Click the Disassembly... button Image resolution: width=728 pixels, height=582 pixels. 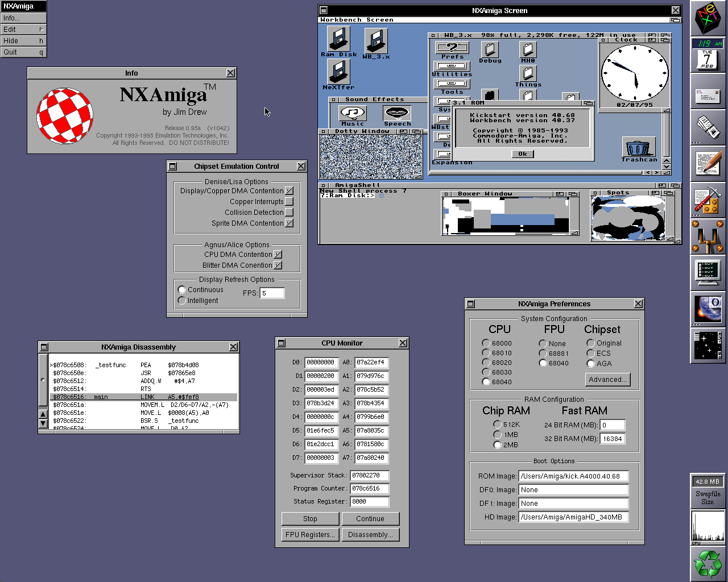pyautogui.click(x=371, y=535)
